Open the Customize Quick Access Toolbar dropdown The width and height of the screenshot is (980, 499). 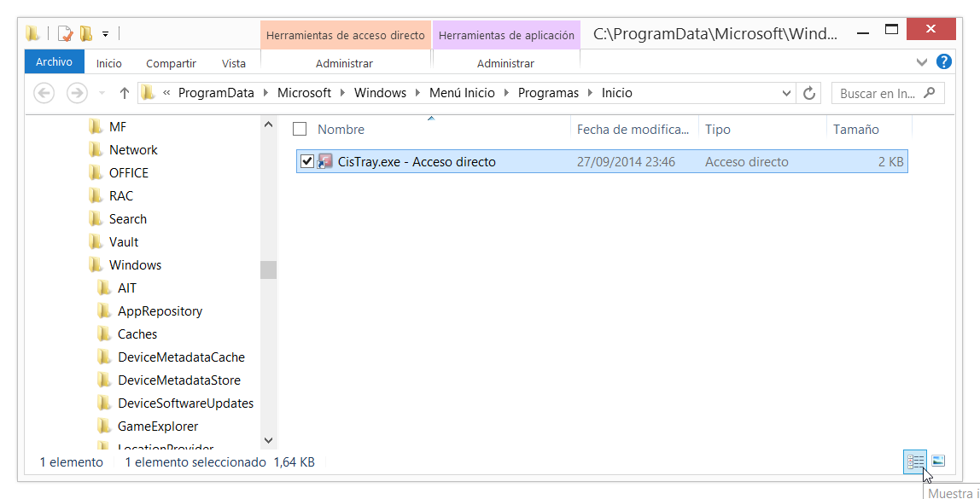click(x=106, y=34)
